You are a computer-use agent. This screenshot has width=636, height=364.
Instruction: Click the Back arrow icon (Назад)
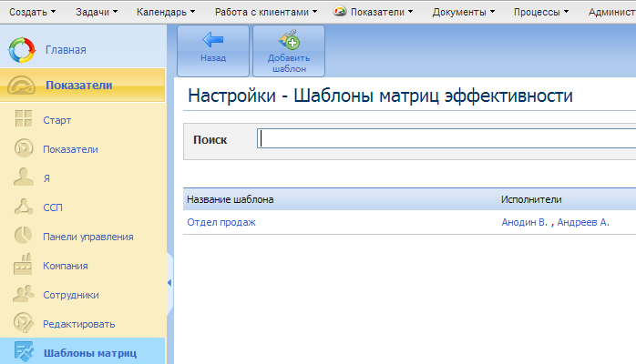pyautogui.click(x=213, y=41)
